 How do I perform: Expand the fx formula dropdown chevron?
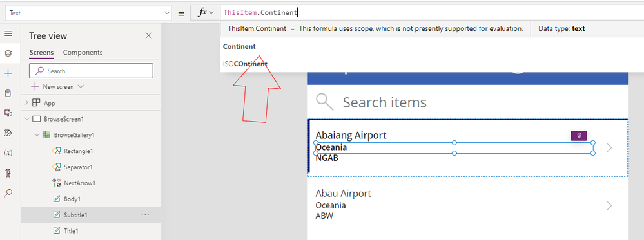click(x=211, y=13)
